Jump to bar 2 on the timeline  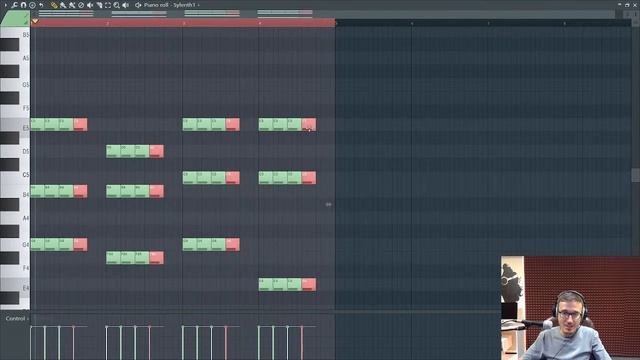point(107,23)
